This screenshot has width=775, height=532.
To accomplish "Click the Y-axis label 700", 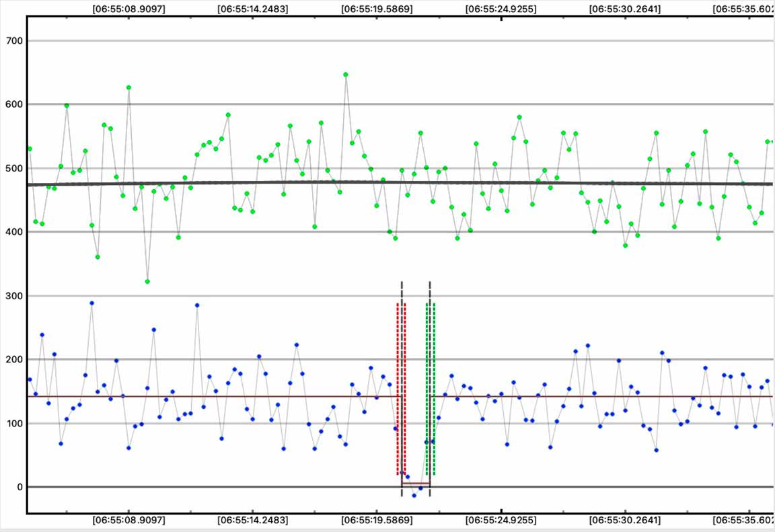I will [14, 41].
